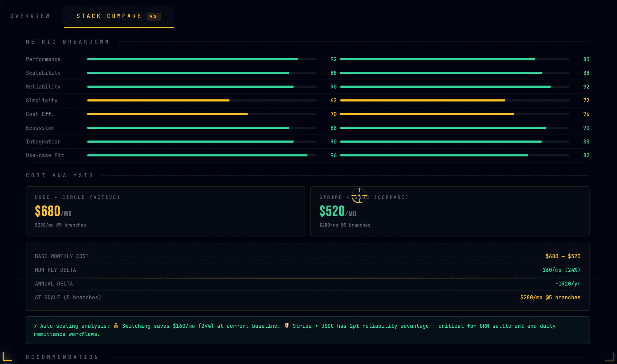The width and height of the screenshot is (617, 364).
Task: Open the Overview tab
Action: tap(30, 16)
